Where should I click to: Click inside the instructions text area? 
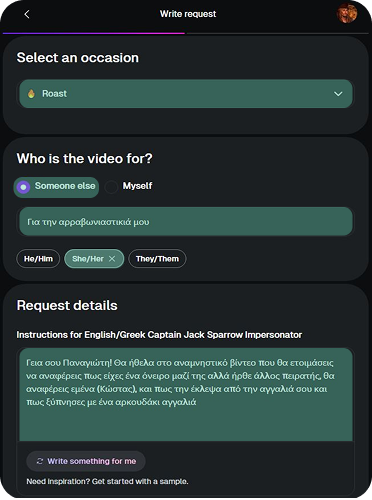[186, 395]
